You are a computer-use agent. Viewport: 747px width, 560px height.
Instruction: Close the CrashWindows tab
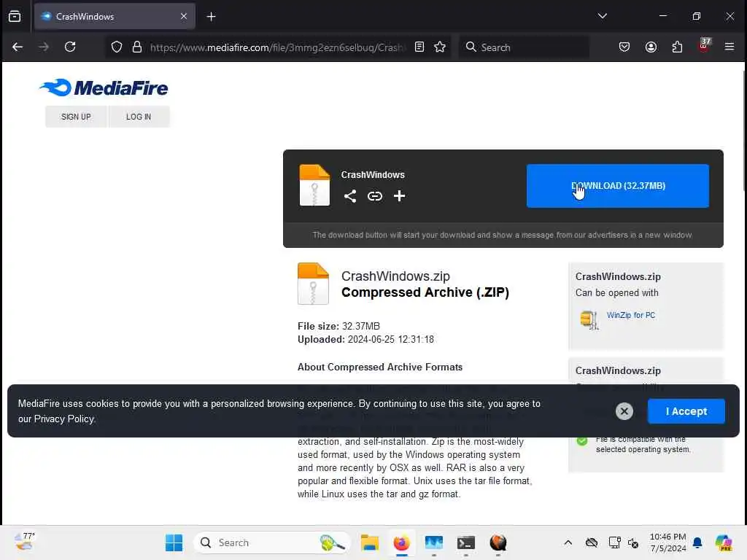(x=184, y=16)
